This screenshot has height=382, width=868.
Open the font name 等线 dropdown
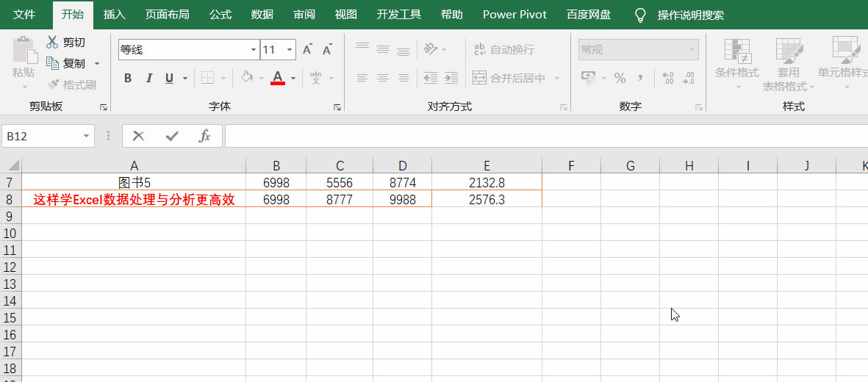coord(254,50)
